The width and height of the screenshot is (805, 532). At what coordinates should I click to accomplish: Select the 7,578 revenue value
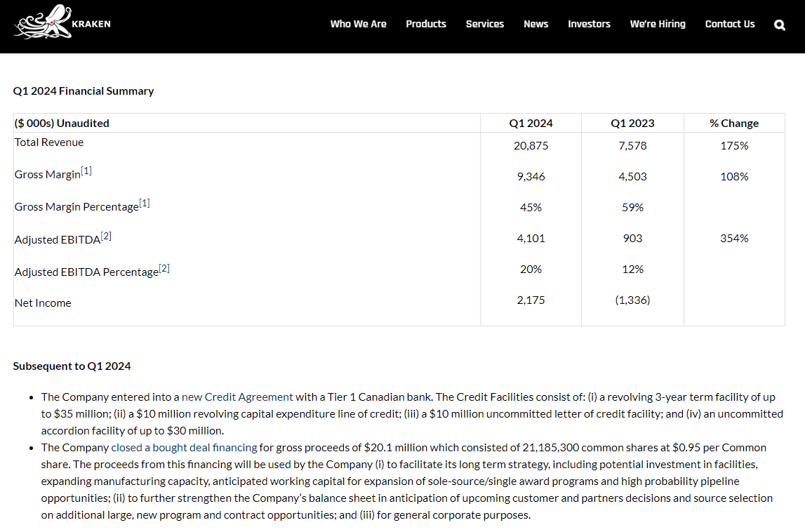click(x=632, y=146)
